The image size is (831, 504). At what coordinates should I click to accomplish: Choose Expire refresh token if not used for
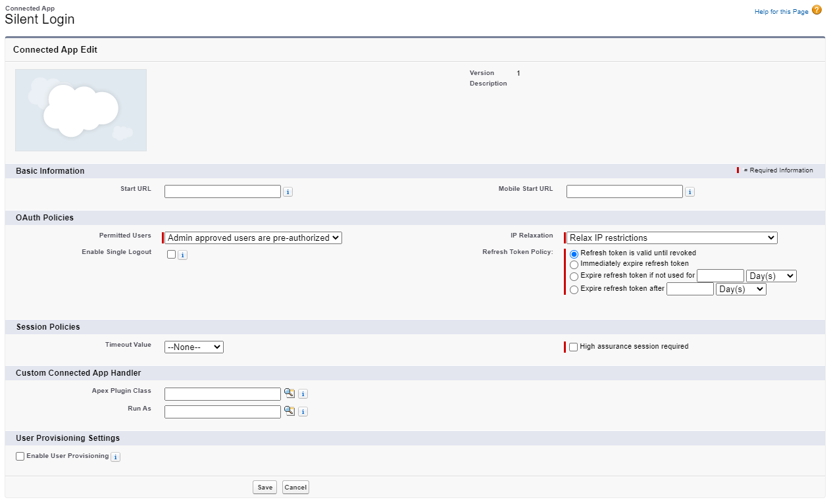pyautogui.click(x=574, y=276)
